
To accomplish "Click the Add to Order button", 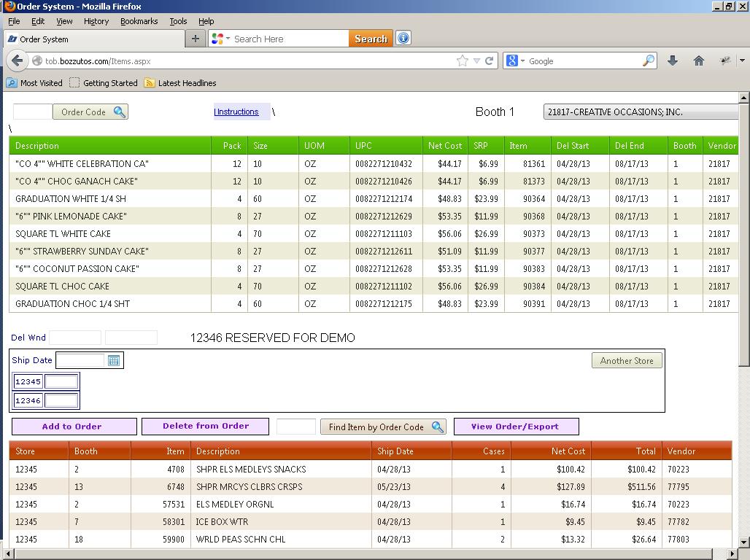I will [x=72, y=427].
